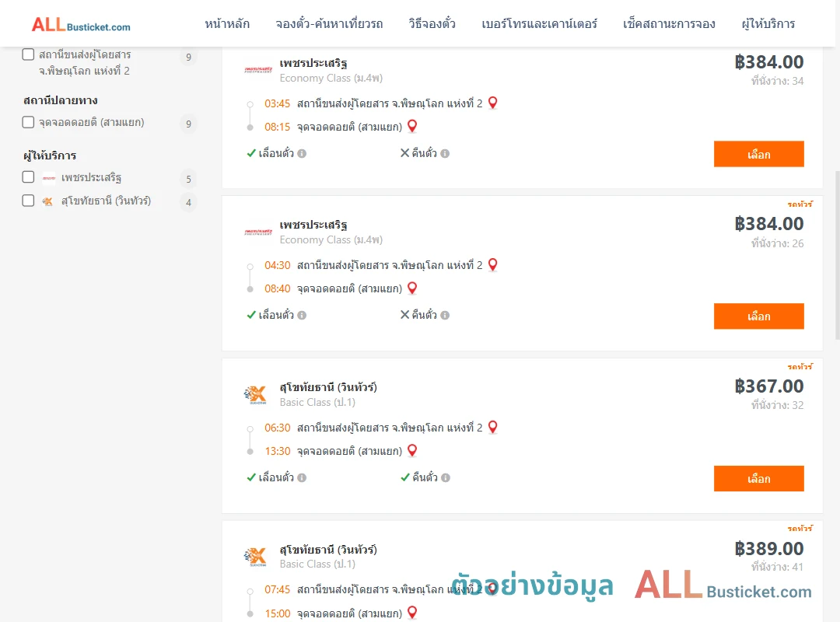Click เพชรประเสริฐ logo in sidebar filter
Image resolution: width=840 pixels, height=622 pixels.
pos(49,178)
